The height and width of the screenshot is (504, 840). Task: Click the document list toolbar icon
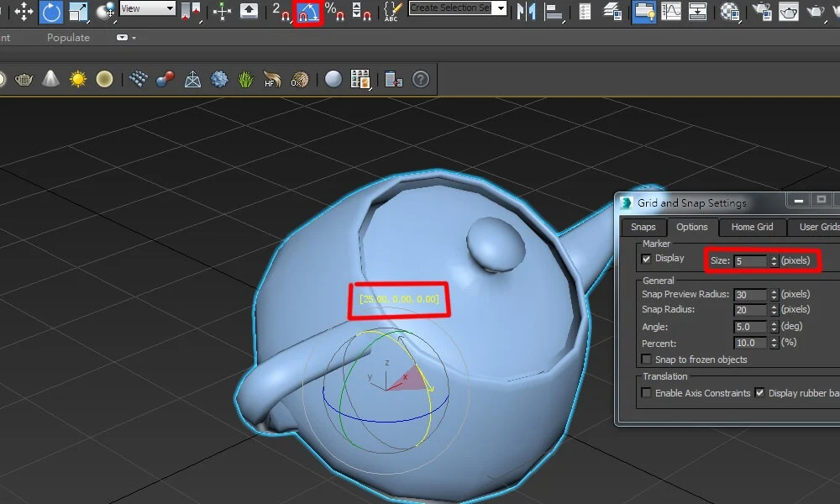[x=394, y=79]
